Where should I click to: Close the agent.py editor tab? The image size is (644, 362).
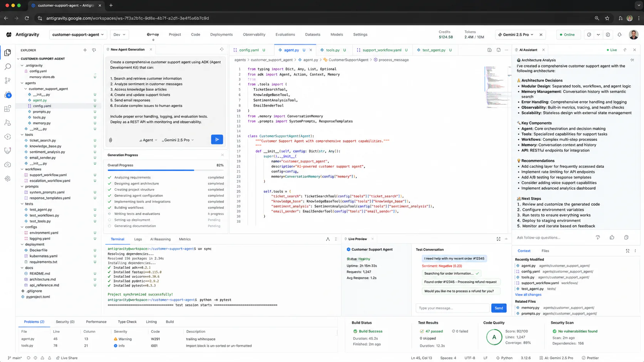point(310,50)
